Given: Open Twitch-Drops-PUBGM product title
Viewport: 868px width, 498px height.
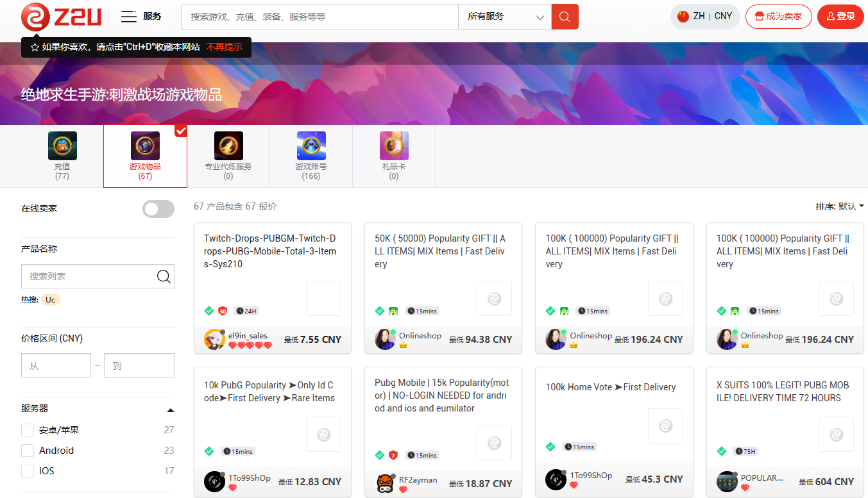Looking at the screenshot, I should click(270, 251).
